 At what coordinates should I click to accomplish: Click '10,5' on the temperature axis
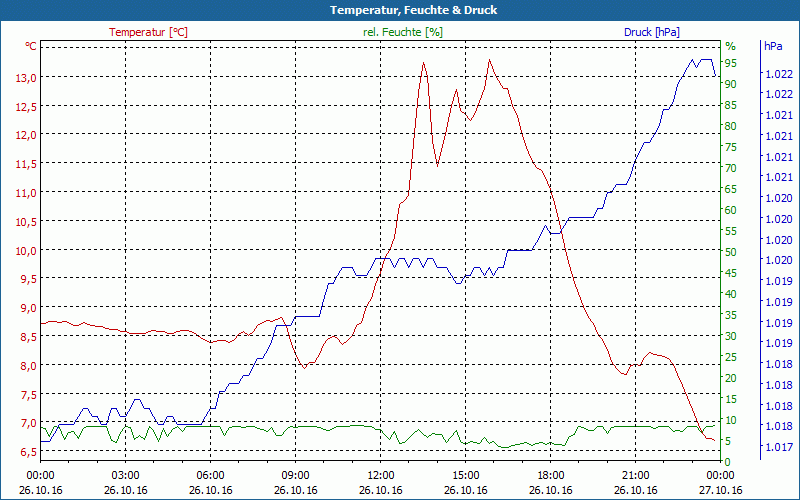(x=26, y=221)
